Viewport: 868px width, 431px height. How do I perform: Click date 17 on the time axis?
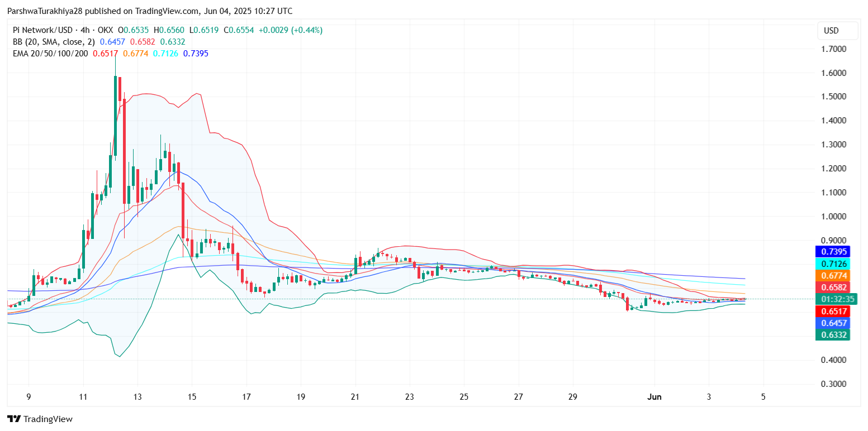point(246,397)
